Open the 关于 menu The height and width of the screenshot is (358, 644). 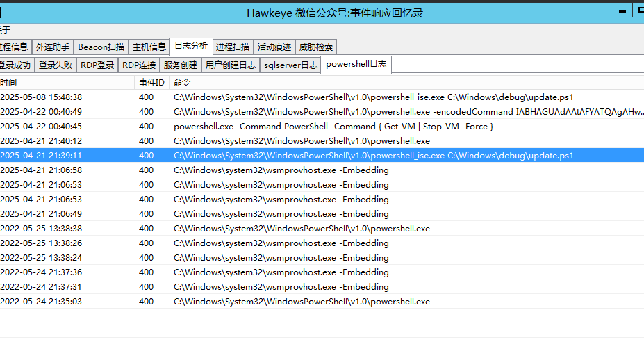(5, 30)
